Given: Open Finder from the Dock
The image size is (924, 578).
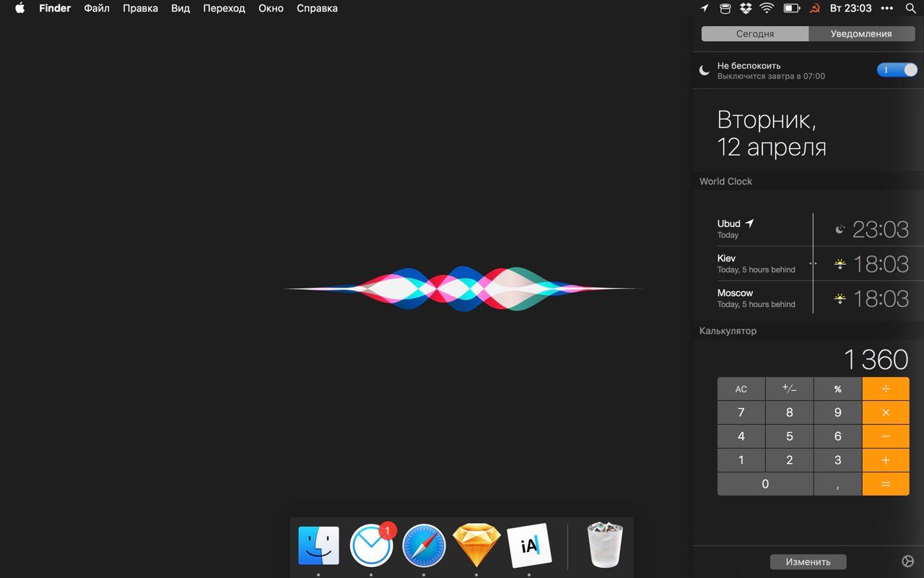Looking at the screenshot, I should (318, 545).
